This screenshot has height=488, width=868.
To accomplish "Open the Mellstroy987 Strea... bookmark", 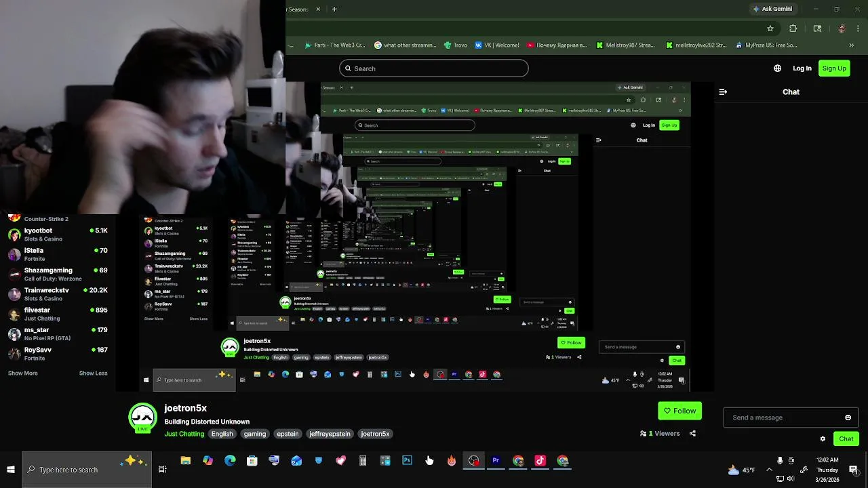I will point(625,45).
